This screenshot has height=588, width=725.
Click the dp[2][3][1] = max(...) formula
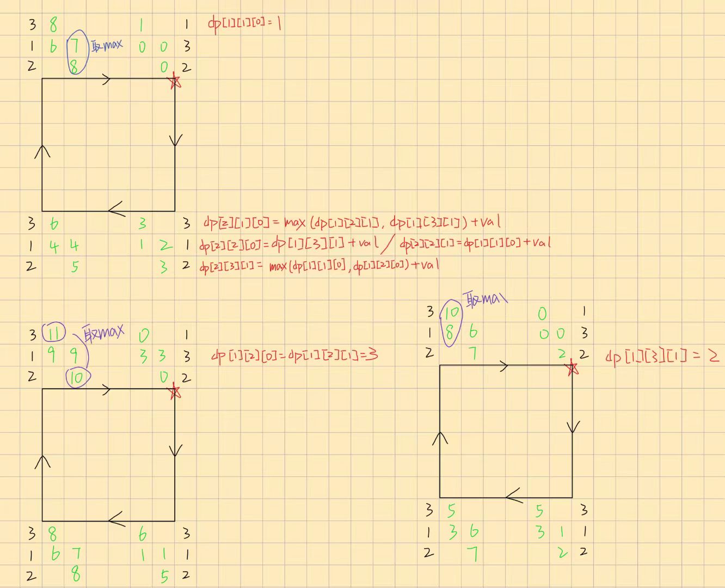pos(319,266)
